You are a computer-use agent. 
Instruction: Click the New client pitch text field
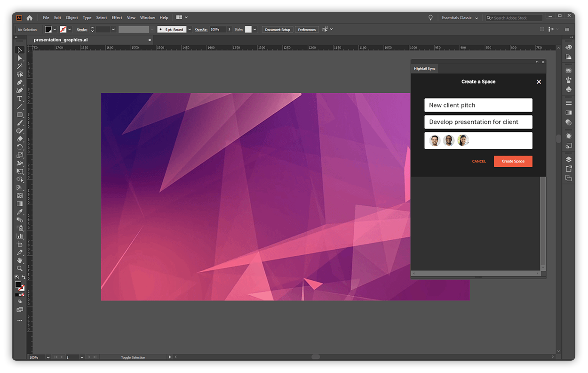478,105
